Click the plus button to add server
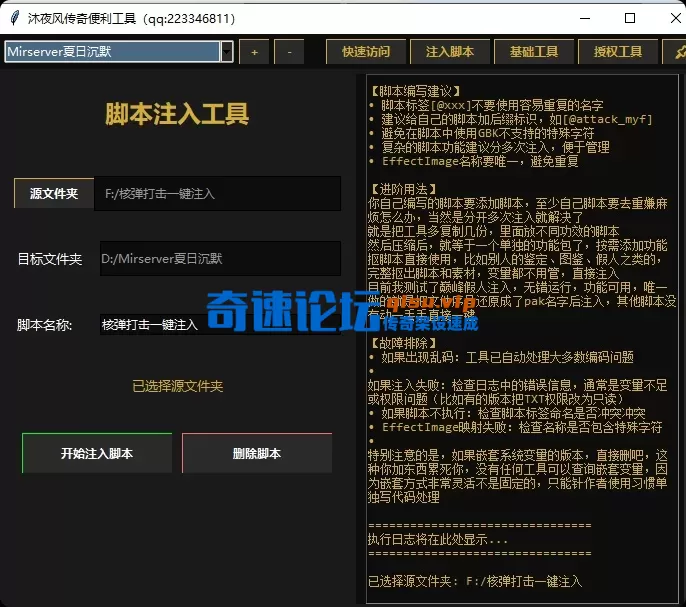Image resolution: width=686 pixels, height=607 pixels. [x=254, y=52]
